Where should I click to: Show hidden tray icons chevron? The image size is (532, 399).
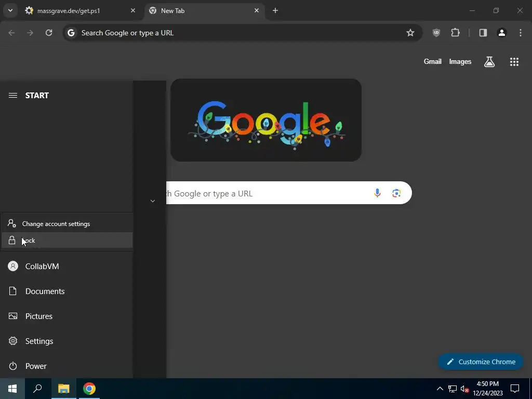440,389
